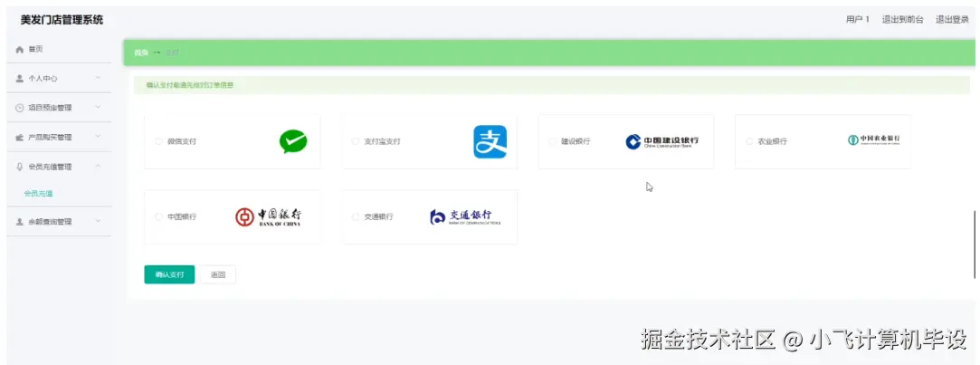Click the blue Alipay logo
The width and height of the screenshot is (980, 365).
coord(490,141)
